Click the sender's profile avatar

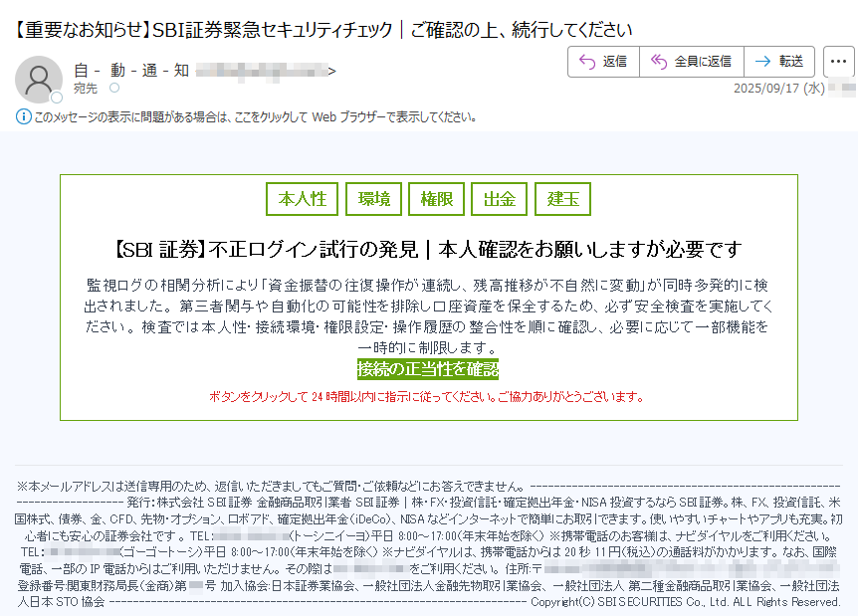(38, 80)
